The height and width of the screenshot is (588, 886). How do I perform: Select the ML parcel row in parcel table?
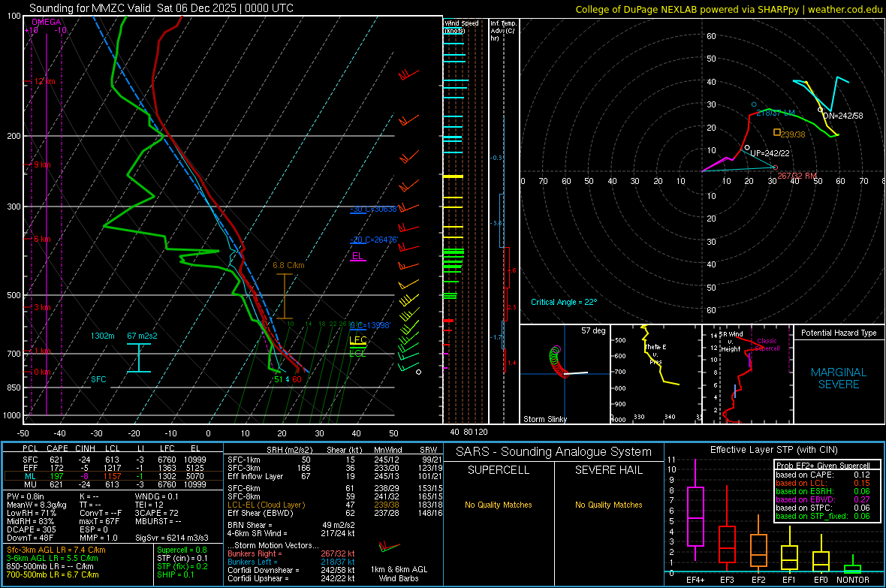(113, 476)
